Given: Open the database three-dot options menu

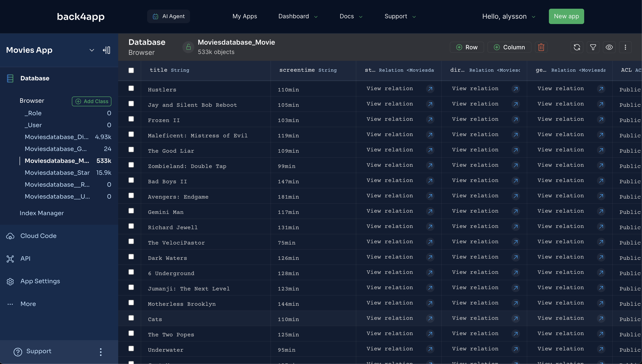Looking at the screenshot, I should click(625, 47).
